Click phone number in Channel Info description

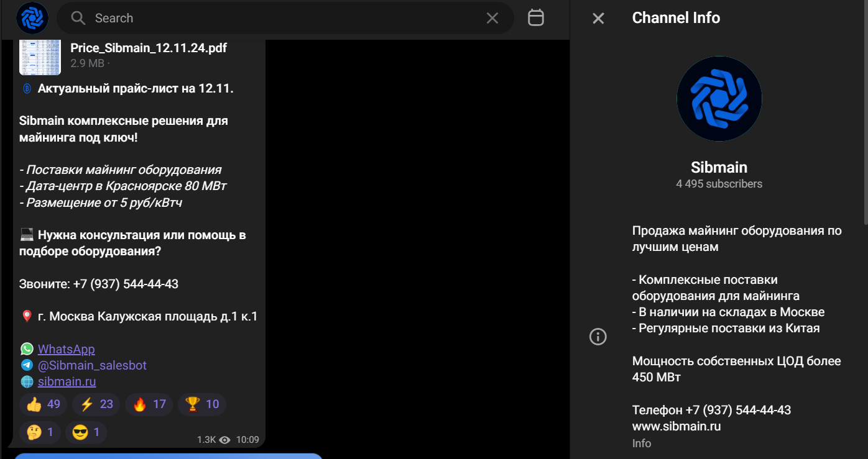[738, 410]
